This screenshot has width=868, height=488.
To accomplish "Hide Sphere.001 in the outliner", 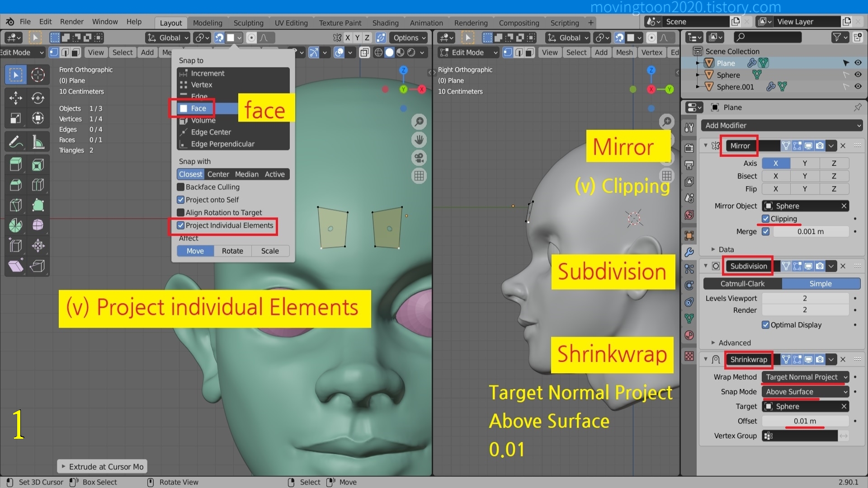I will click(x=858, y=86).
